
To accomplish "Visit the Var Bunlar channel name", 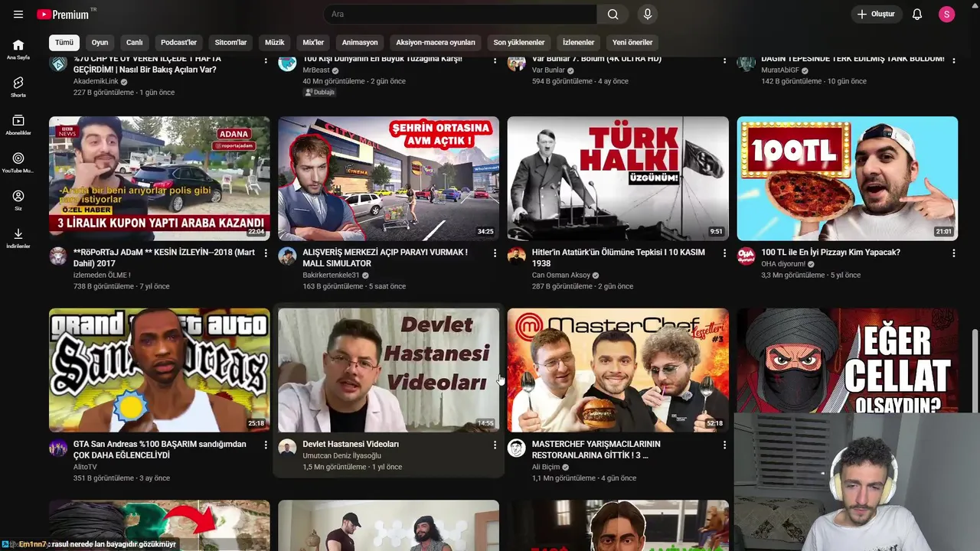I will (x=548, y=70).
